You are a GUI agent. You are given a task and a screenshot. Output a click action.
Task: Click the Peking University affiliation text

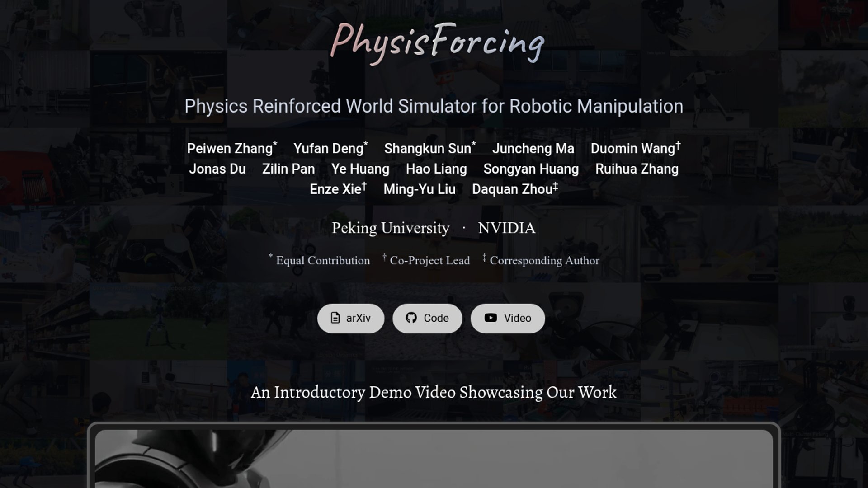coord(391,228)
